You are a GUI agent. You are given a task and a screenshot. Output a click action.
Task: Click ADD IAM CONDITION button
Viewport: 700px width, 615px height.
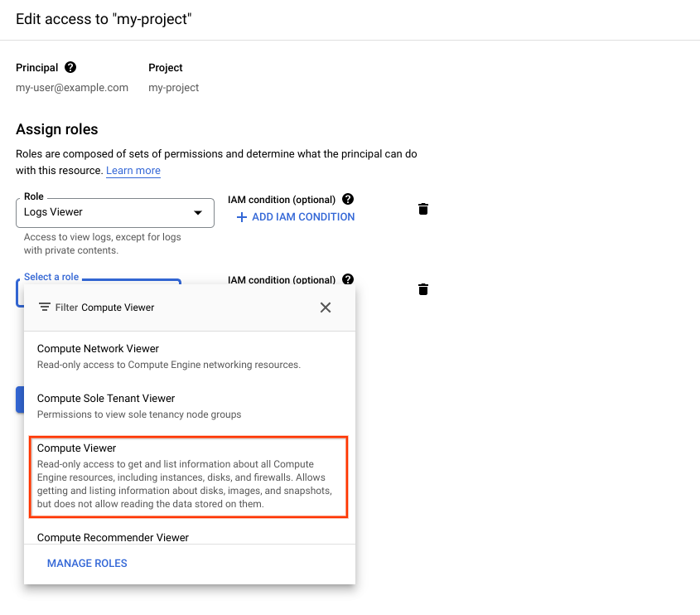point(296,217)
